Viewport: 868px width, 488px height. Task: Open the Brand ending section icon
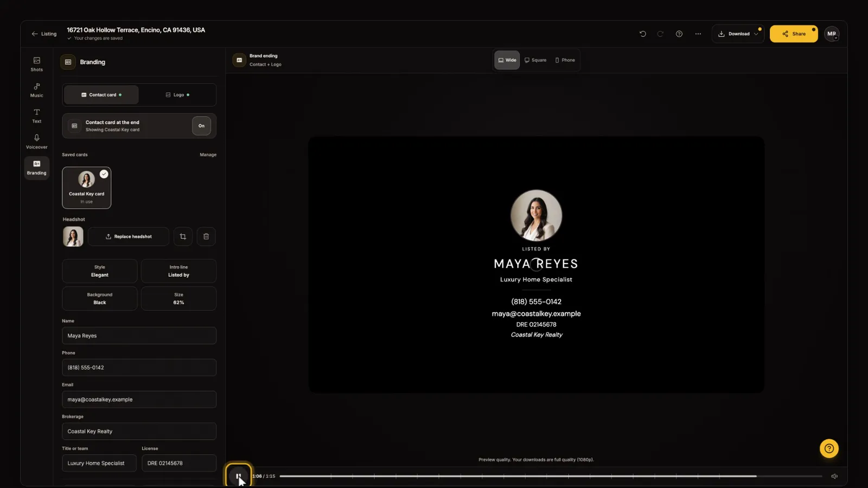point(239,60)
